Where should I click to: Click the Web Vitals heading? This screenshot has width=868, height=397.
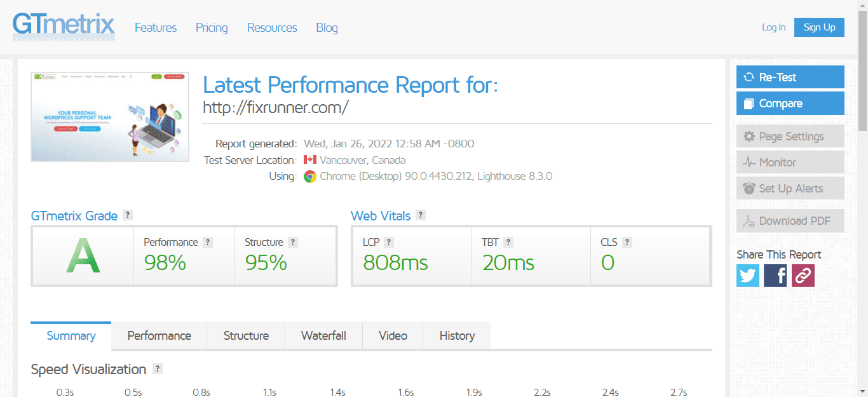[x=381, y=216]
